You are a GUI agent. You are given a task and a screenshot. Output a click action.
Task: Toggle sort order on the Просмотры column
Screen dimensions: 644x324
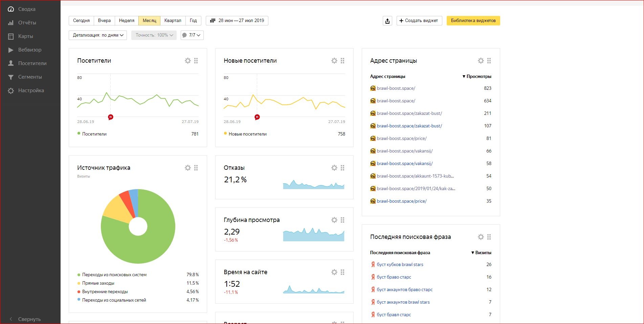point(477,77)
